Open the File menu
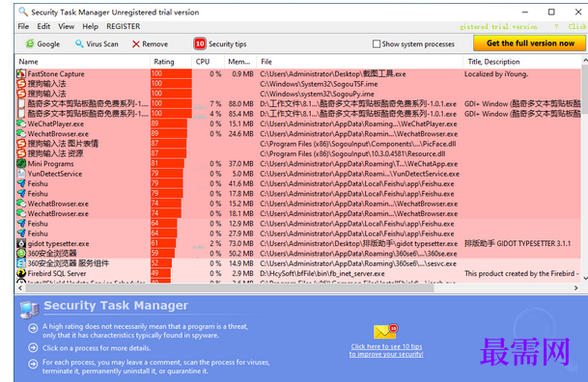 click(x=23, y=26)
